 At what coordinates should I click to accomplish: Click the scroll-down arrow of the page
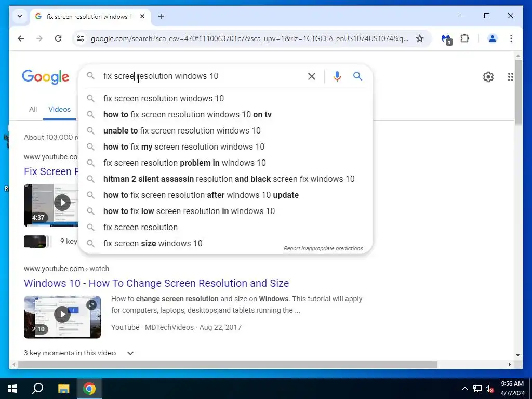tap(518, 355)
